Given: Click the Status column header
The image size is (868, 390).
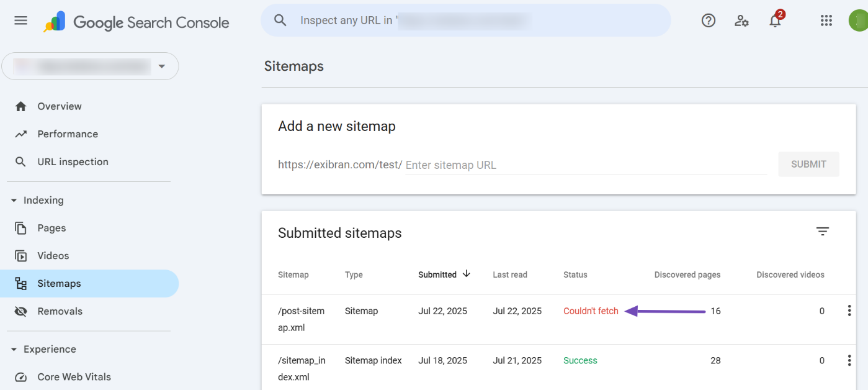Looking at the screenshot, I should (x=575, y=274).
